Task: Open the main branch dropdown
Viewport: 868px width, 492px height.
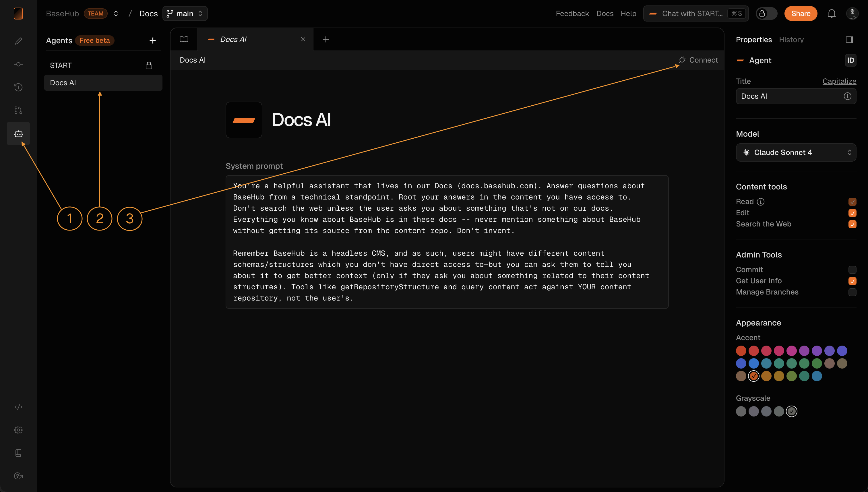Action: coord(185,13)
